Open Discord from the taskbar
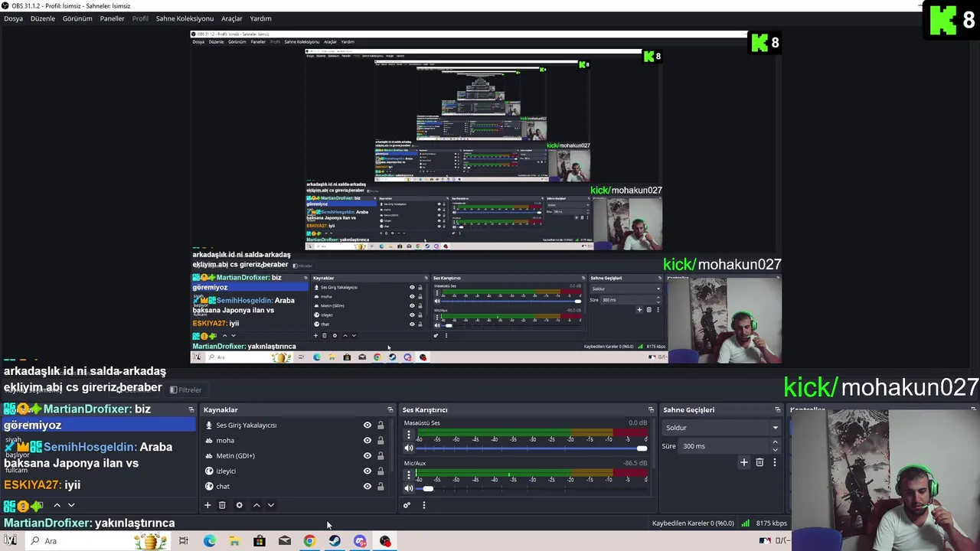 point(360,541)
